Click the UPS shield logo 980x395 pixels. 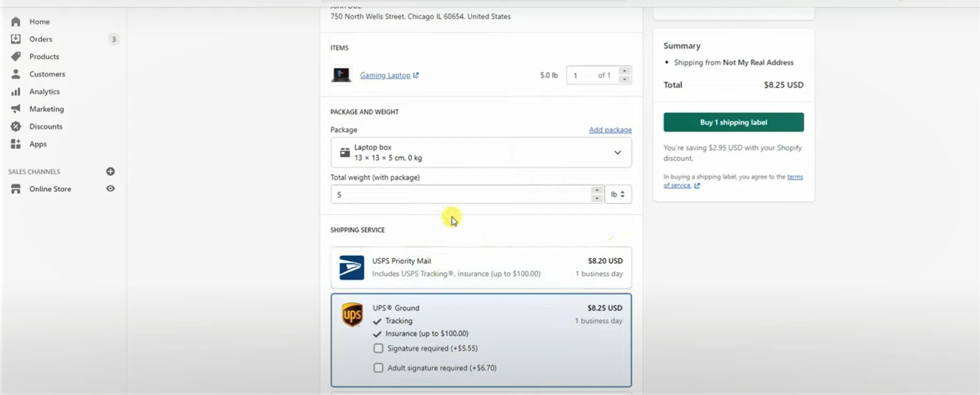click(352, 315)
